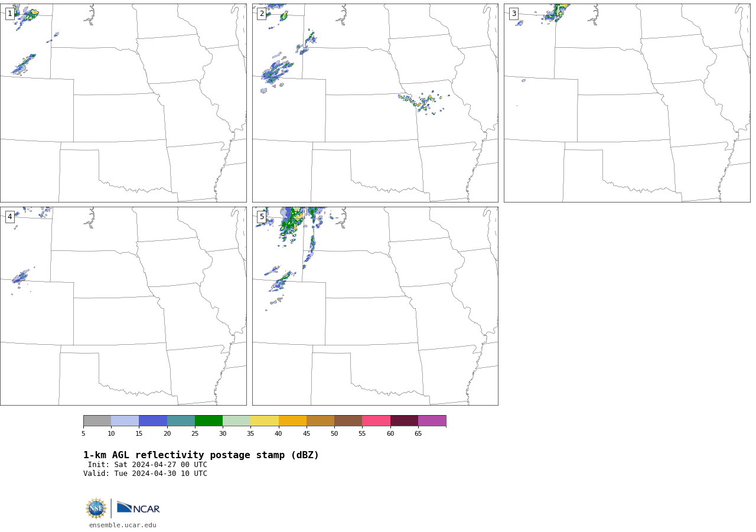The height and width of the screenshot is (532, 756).
Task: Open ensemble member 4 postage stamp map
Action: (x=123, y=306)
